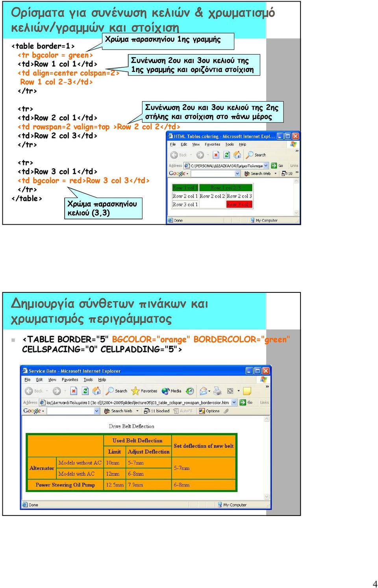The height and width of the screenshot is (588, 378).
Task: Click highlighter icon in Service Data Google toolbar
Action: (226, 411)
